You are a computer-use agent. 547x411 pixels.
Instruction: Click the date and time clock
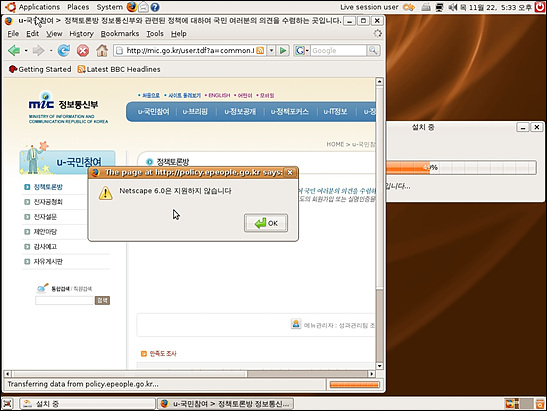point(496,7)
